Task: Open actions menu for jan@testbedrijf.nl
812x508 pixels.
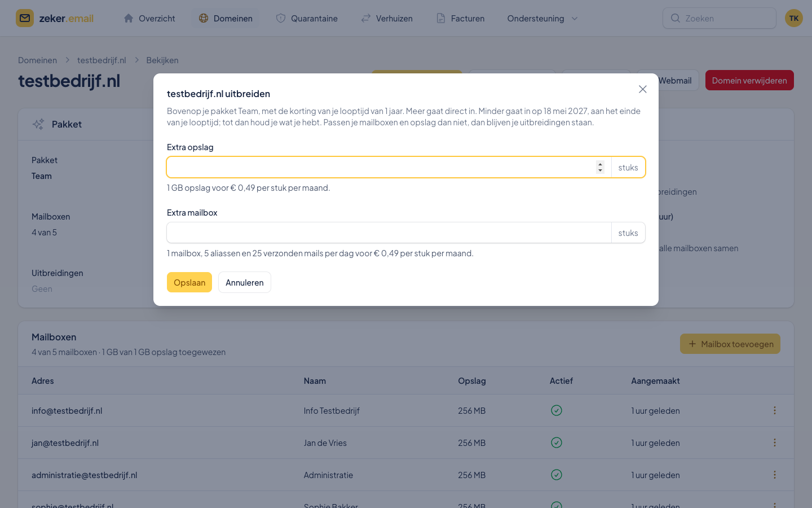Action: coord(775,443)
